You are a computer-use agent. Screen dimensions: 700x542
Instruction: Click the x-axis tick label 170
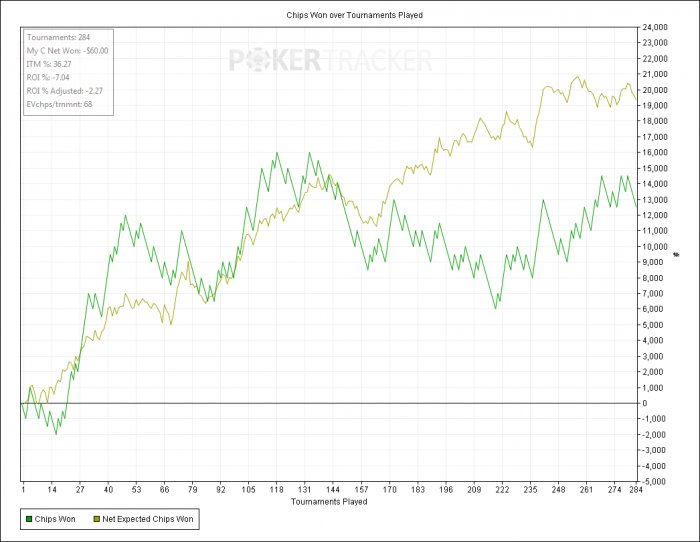point(389,490)
